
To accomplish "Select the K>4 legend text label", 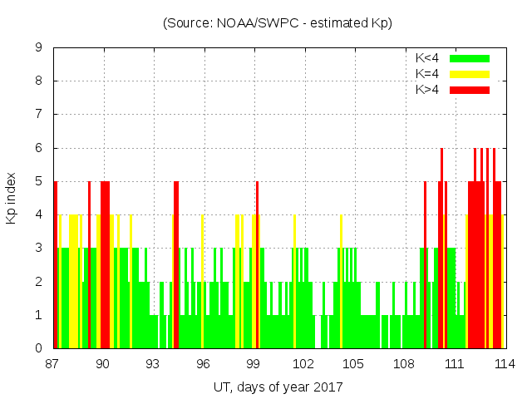I will tap(426, 89).
